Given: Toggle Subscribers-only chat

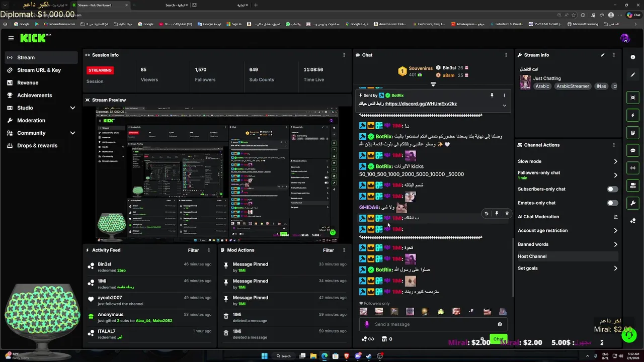Looking at the screenshot, I should click(612, 189).
